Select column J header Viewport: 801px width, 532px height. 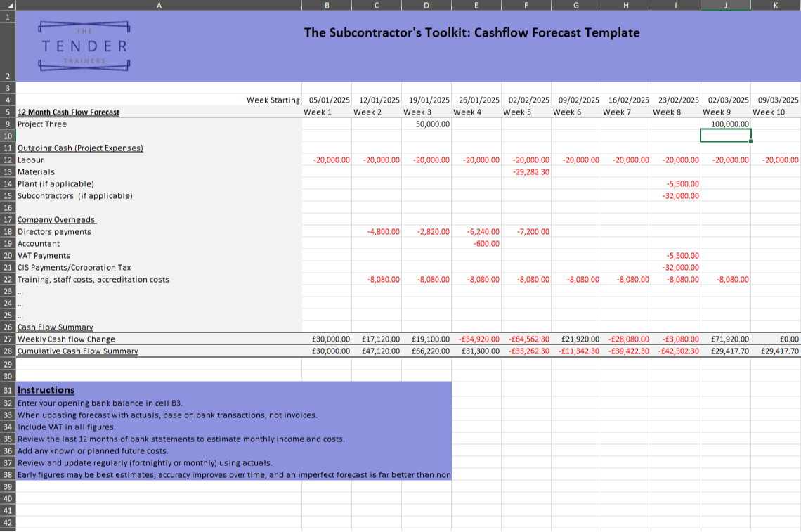point(724,5)
